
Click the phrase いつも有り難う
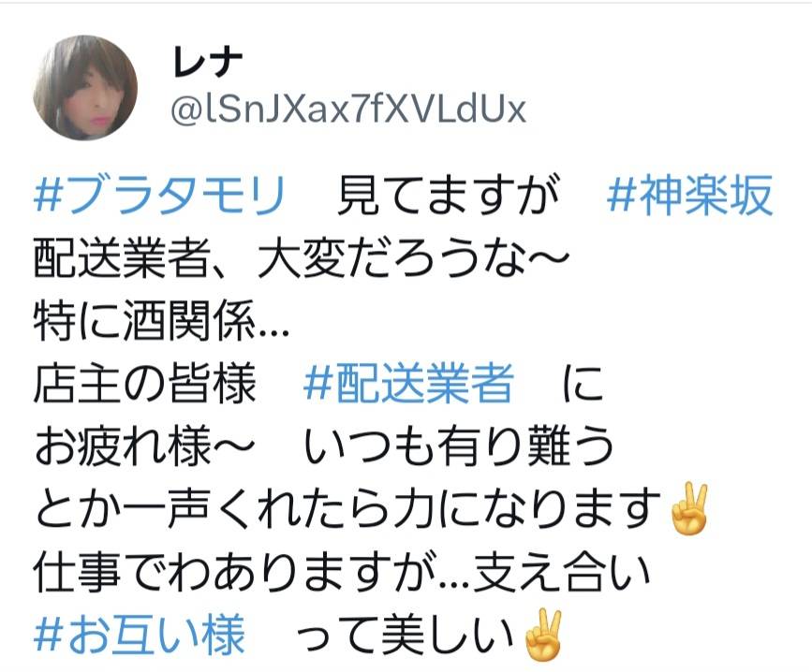tap(458, 446)
